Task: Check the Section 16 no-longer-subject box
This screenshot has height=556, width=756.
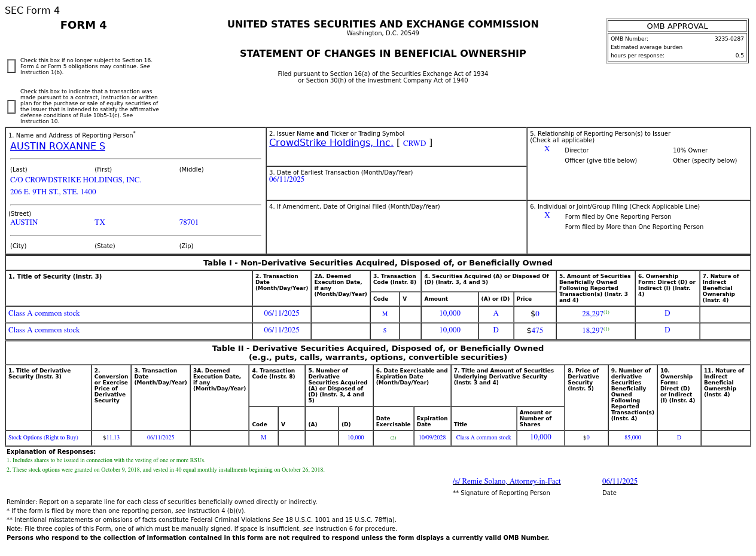Action: [x=11, y=66]
